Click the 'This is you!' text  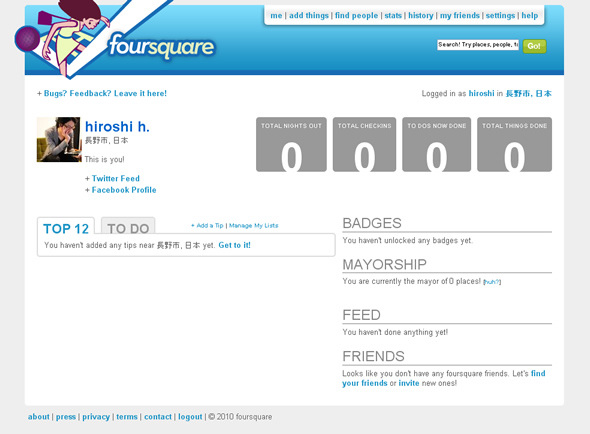click(x=104, y=159)
